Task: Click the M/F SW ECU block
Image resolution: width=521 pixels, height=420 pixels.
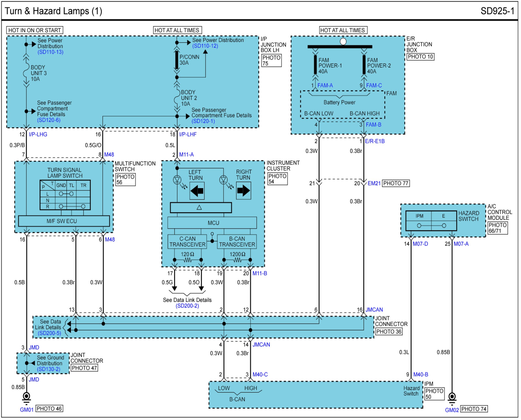Action: [x=64, y=221]
